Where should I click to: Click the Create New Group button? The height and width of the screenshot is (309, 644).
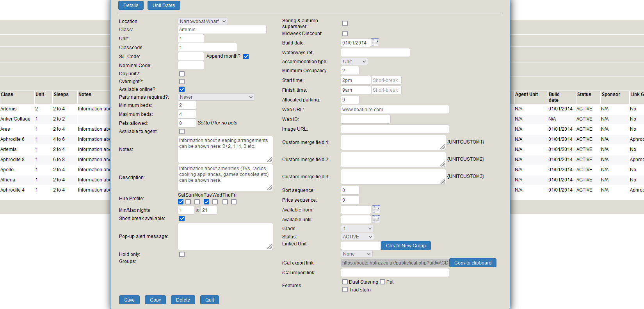click(406, 246)
